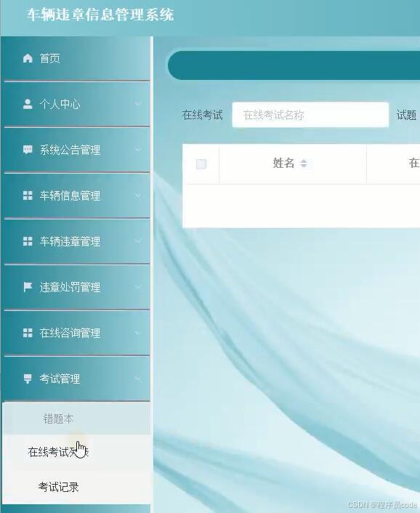Click the 车辆违章信息管理系统 title
Screen dimensions: 420x513
(x=100, y=15)
